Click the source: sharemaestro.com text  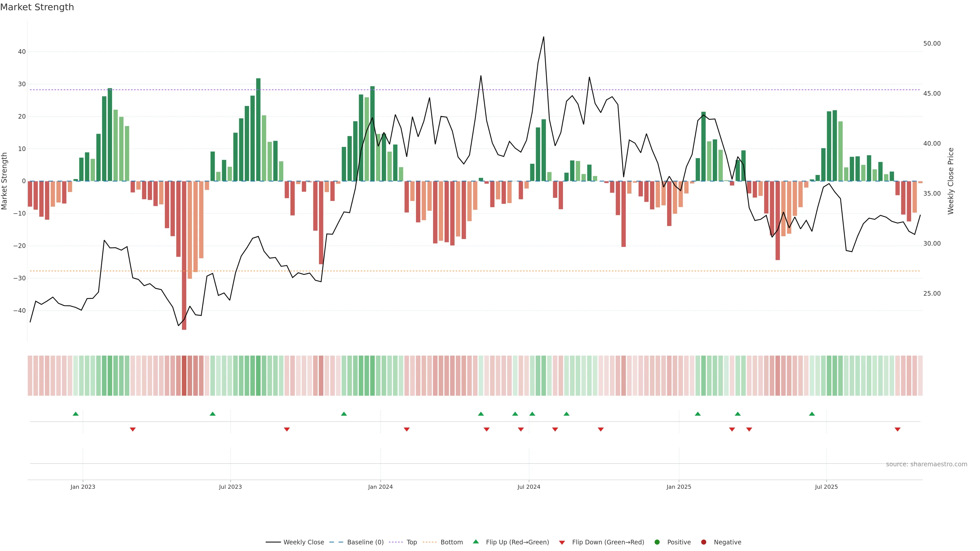tap(926, 464)
